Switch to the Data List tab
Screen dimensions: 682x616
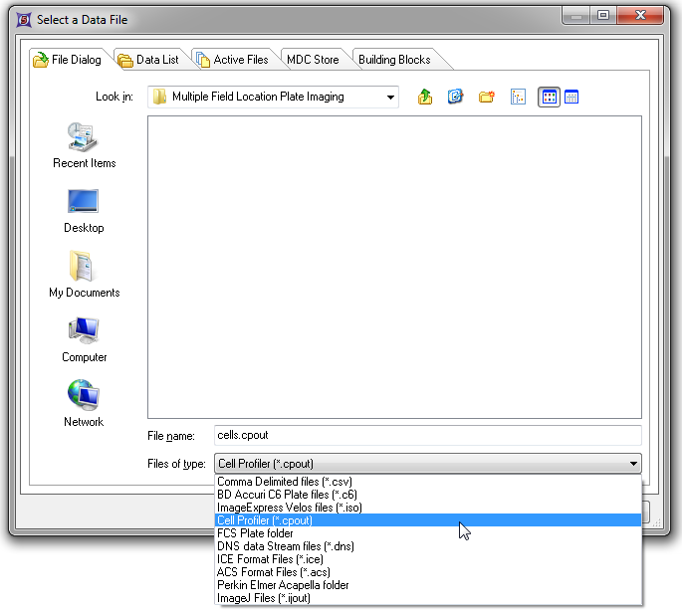(x=148, y=60)
